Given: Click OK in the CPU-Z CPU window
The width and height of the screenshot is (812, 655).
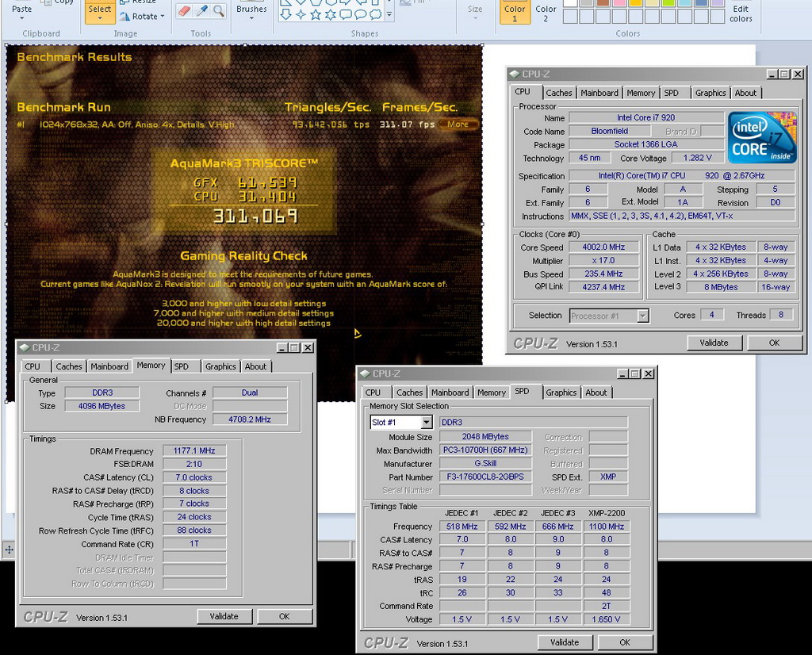Looking at the screenshot, I should [774, 343].
